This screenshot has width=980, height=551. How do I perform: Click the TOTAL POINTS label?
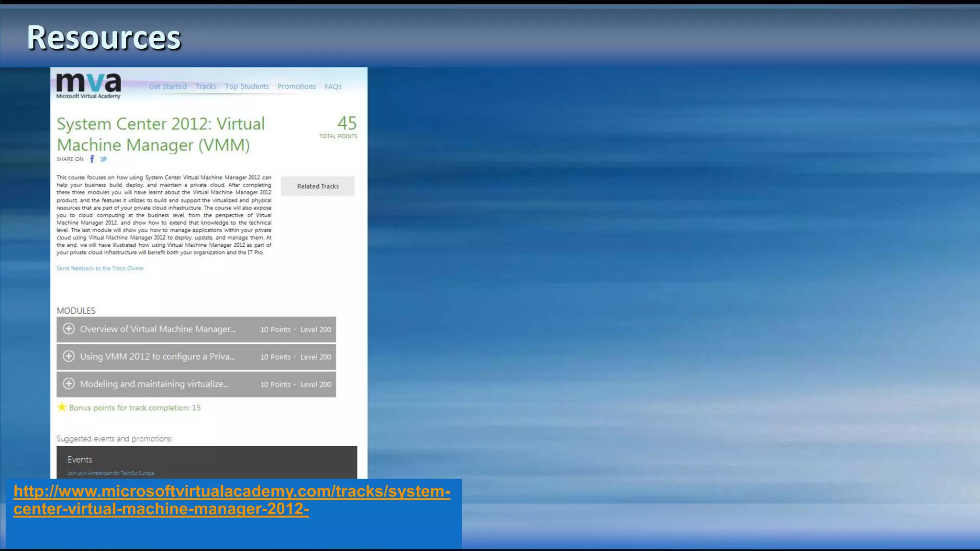[x=338, y=136]
